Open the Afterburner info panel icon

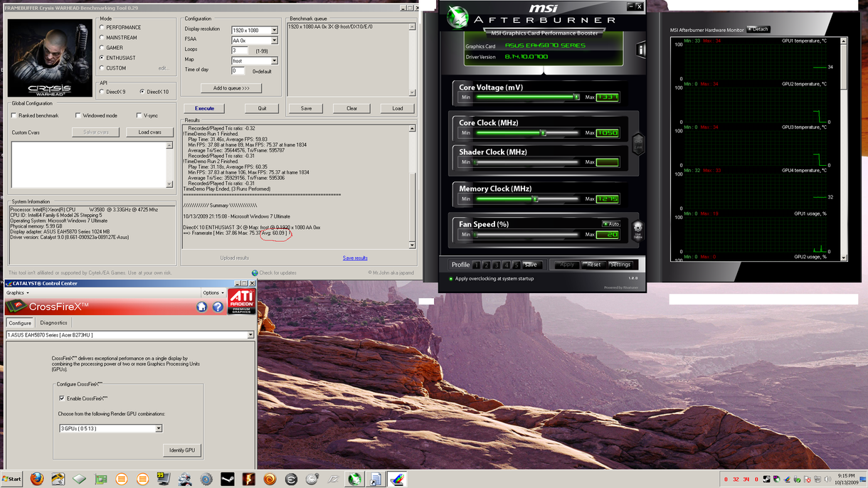(641, 49)
